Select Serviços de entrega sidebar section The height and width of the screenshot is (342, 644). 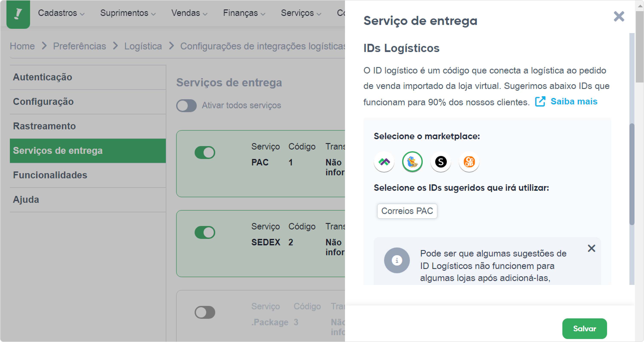(88, 151)
